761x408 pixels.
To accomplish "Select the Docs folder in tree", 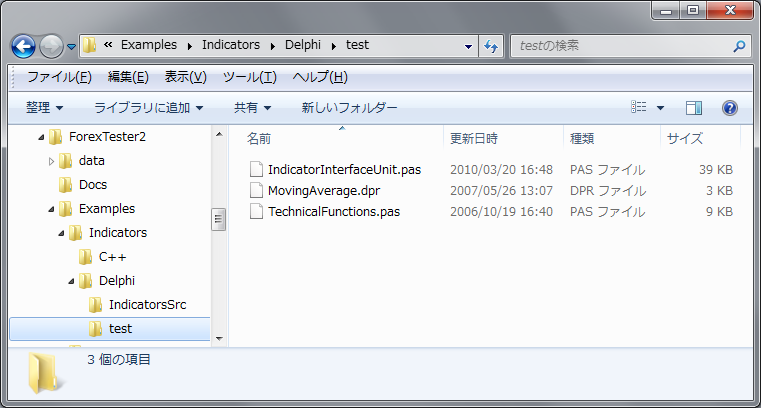I will point(93,185).
